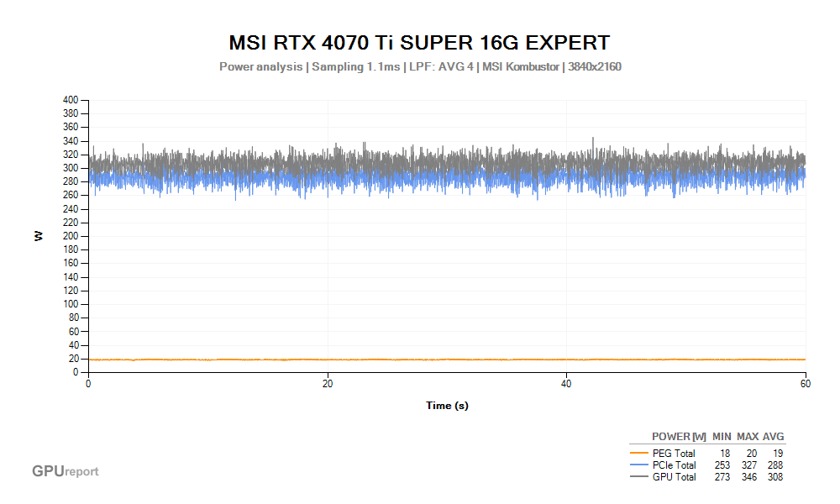Screen dimensions: 840x504
Task: Click PEG Total average value "19"
Action: point(778,454)
